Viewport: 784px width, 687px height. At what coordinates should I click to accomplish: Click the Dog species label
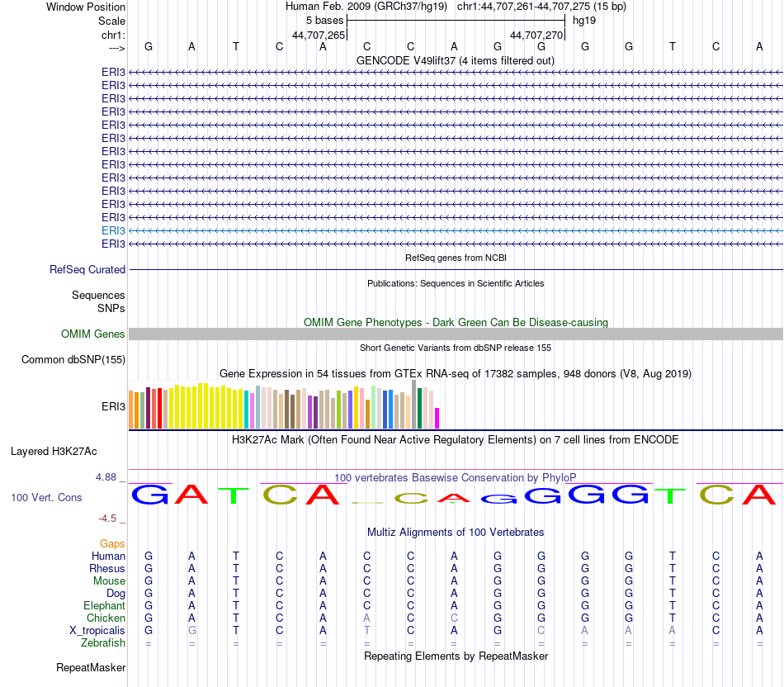click(x=116, y=594)
